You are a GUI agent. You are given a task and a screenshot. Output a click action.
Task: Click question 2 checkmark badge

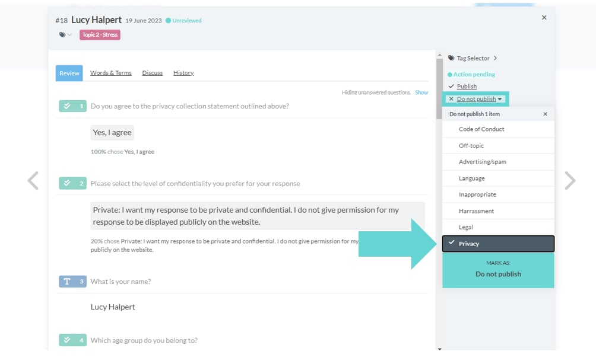click(x=72, y=183)
